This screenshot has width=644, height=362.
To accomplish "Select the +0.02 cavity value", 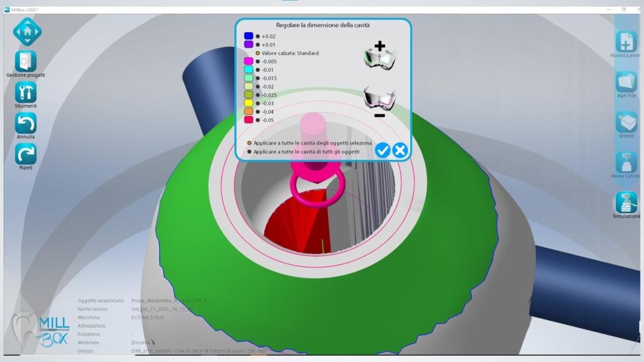I will 258,37.
